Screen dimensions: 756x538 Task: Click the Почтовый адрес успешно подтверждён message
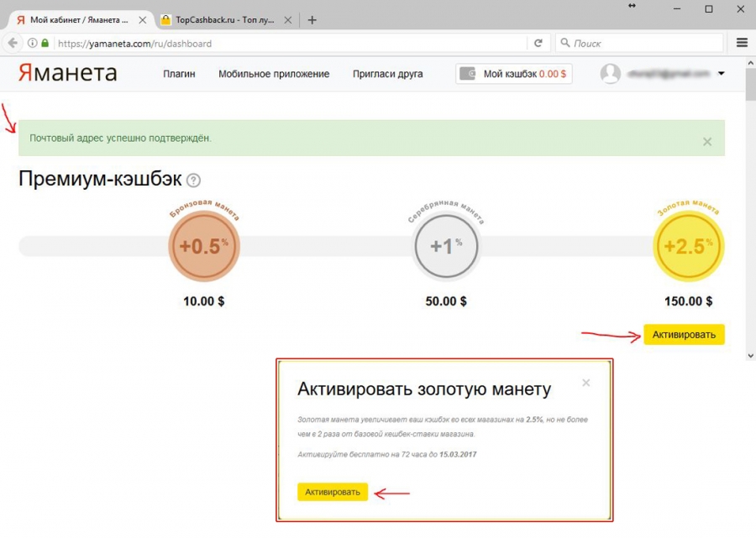point(120,138)
